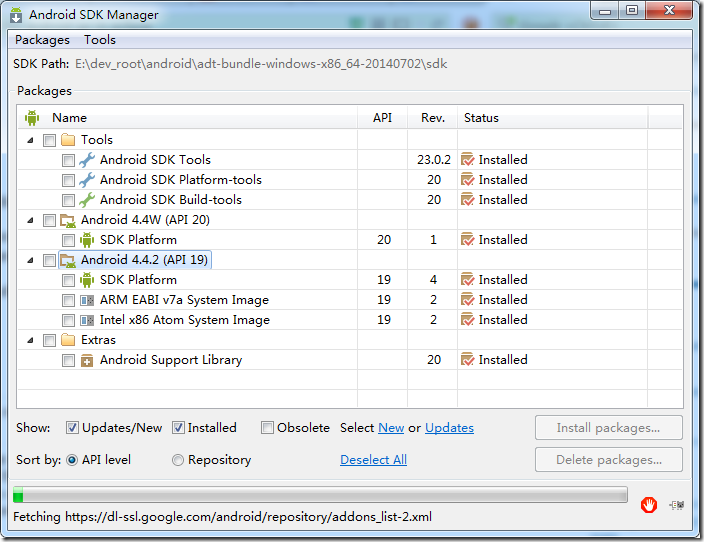Viewport: 704px width, 542px height.
Task: Click the red stop hand icon
Action: pyautogui.click(x=649, y=504)
